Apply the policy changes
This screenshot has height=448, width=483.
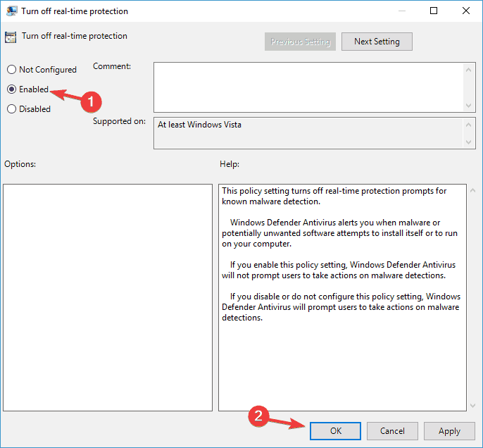click(x=449, y=431)
